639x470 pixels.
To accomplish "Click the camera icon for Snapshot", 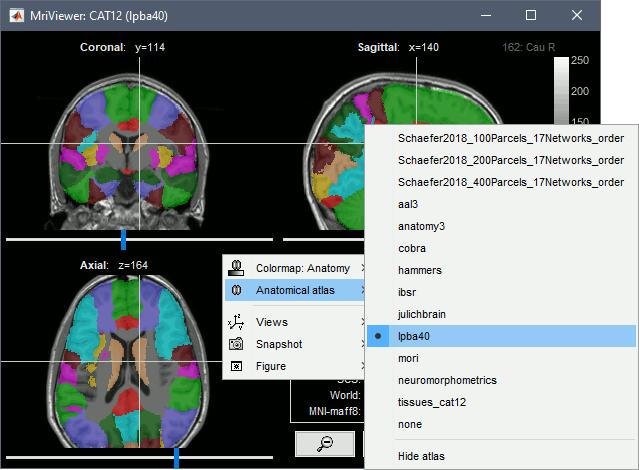I will point(236,344).
